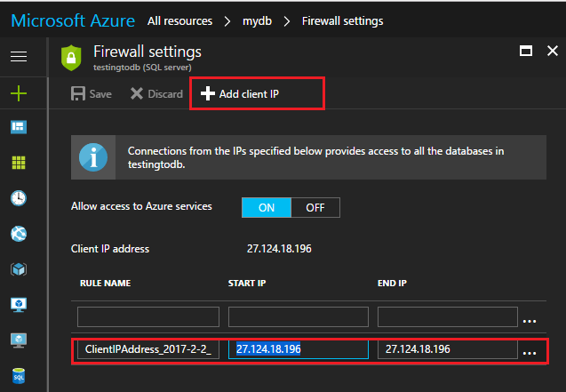Click Save in the toolbar
The width and height of the screenshot is (566, 392).
pos(92,94)
